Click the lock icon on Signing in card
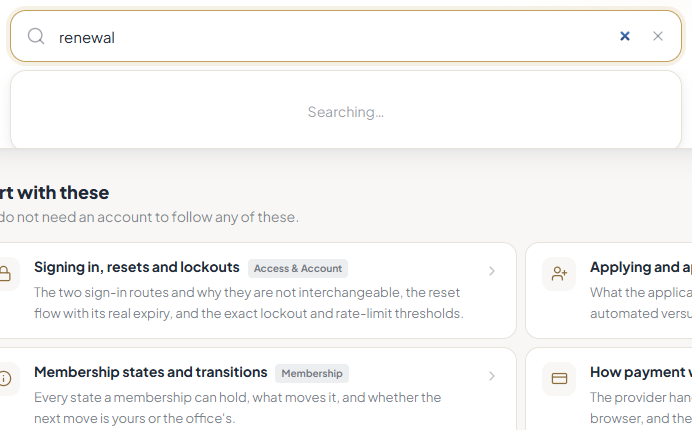Viewport: 692px width, 430px height. (4, 274)
